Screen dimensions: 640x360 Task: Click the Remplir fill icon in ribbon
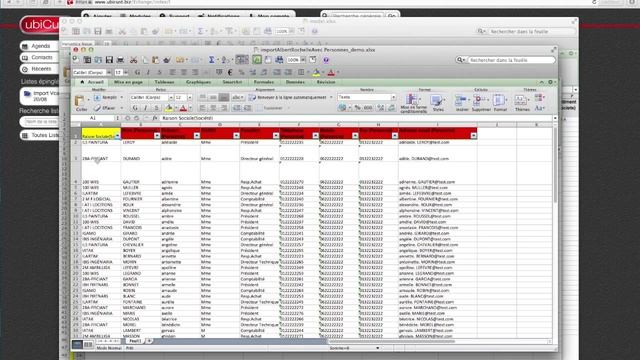point(97,98)
